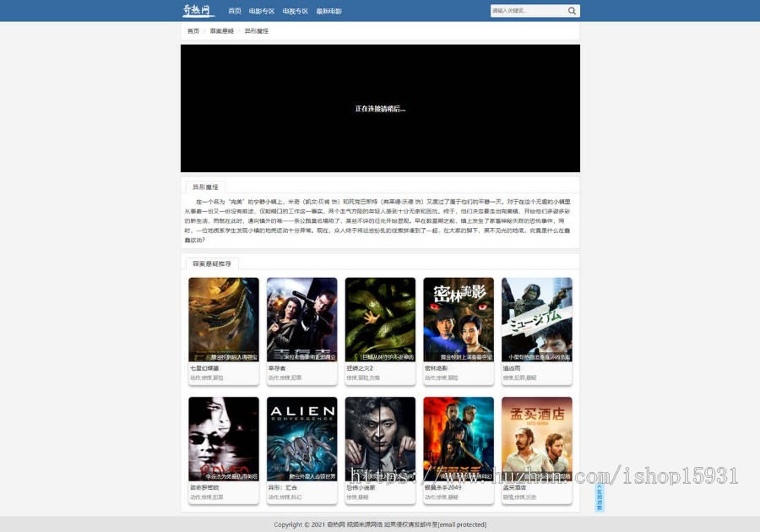
Task: Open the 七星幻蝶墓 movie poster
Action: coord(224,320)
